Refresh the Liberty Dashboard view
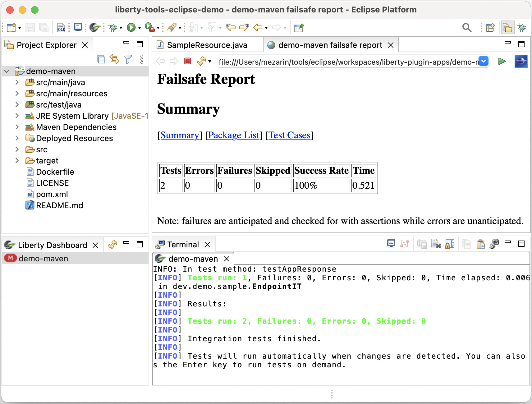This screenshot has width=532, height=404. (112, 245)
